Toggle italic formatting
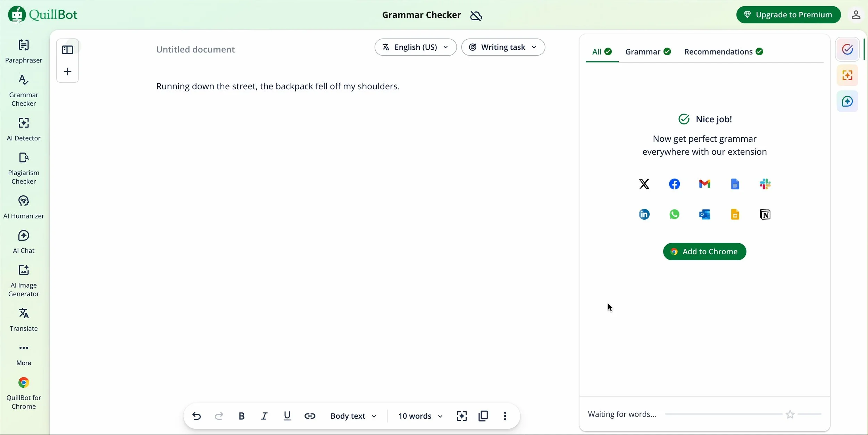The height and width of the screenshot is (435, 868). (264, 416)
